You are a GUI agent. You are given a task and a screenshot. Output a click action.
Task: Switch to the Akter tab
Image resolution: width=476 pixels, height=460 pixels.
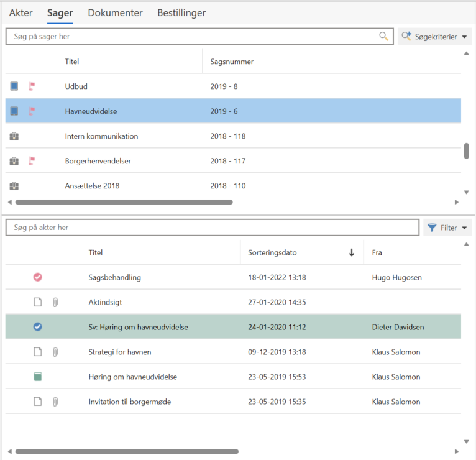click(21, 12)
